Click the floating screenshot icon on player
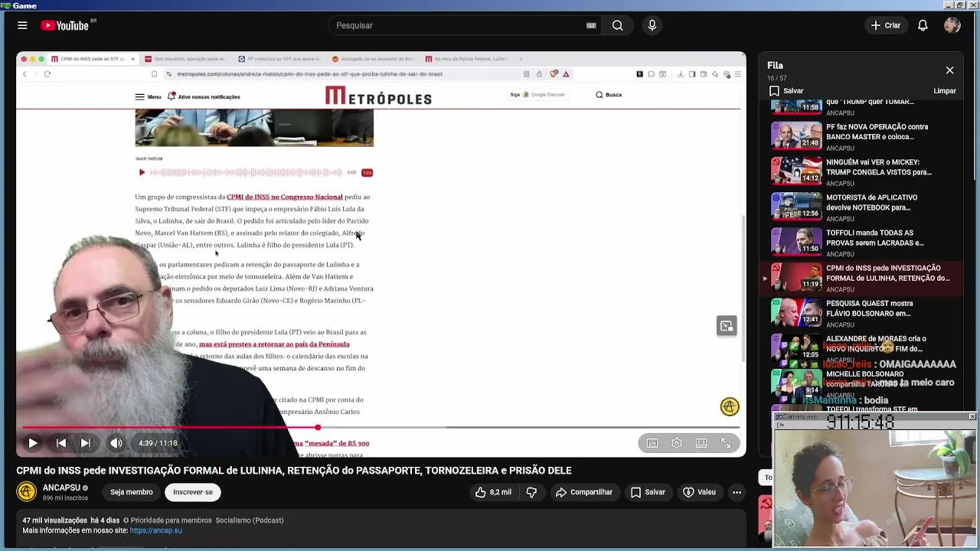The image size is (980, 551). (x=727, y=326)
